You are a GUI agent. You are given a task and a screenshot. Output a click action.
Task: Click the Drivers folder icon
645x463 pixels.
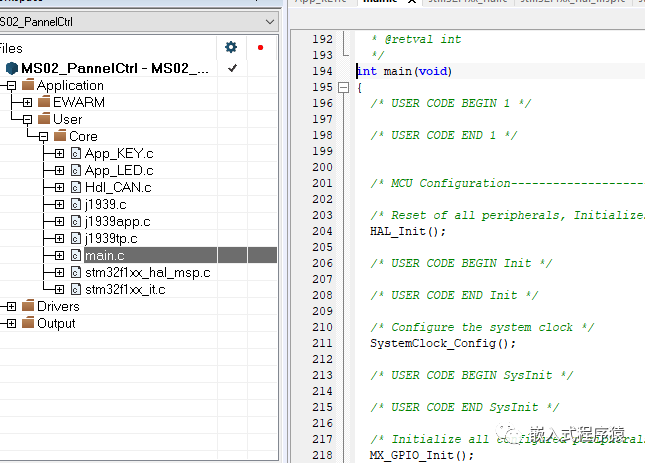(28, 306)
